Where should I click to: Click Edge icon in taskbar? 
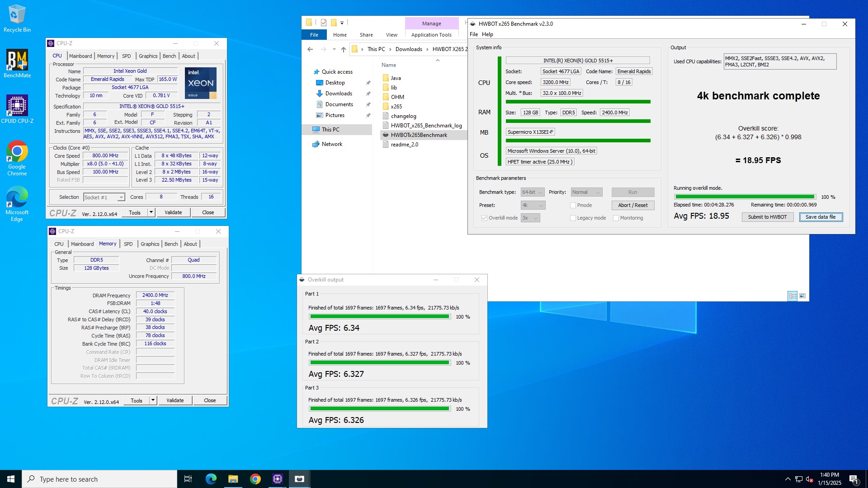tap(211, 479)
